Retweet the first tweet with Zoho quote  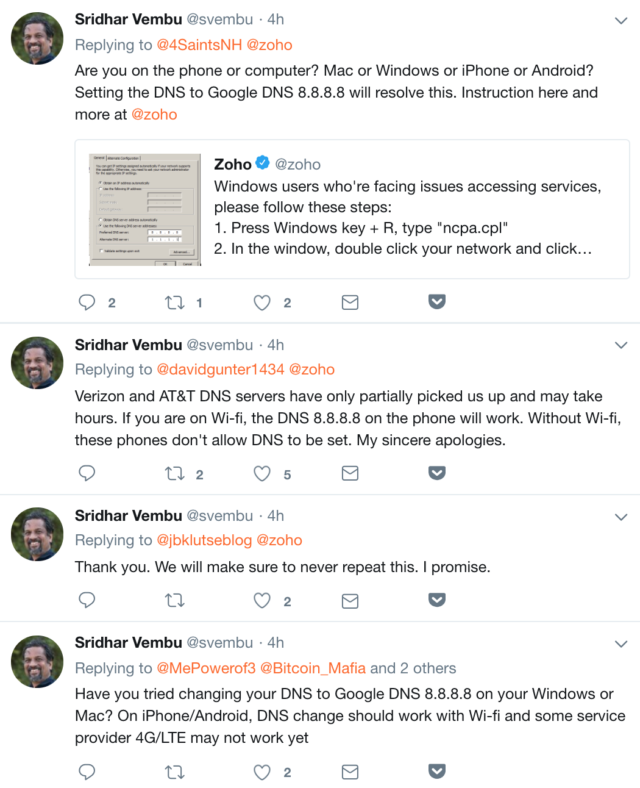(174, 301)
